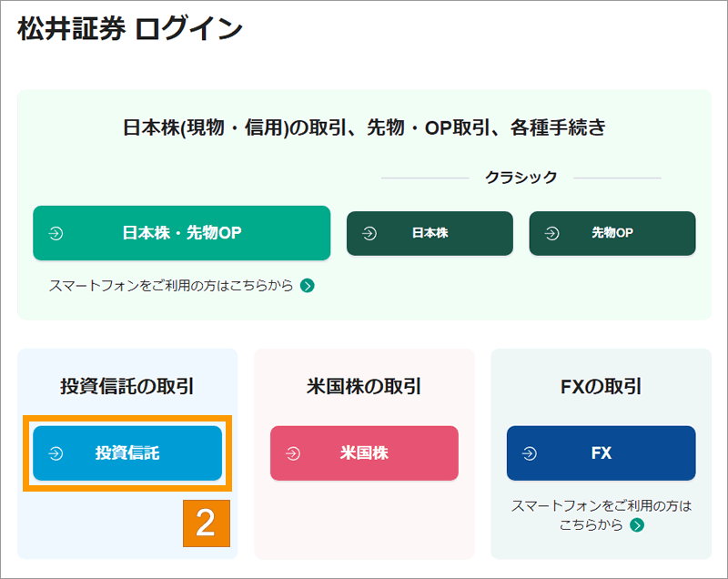Click the pink 米国株 login button
The image size is (728, 579).
(x=364, y=452)
